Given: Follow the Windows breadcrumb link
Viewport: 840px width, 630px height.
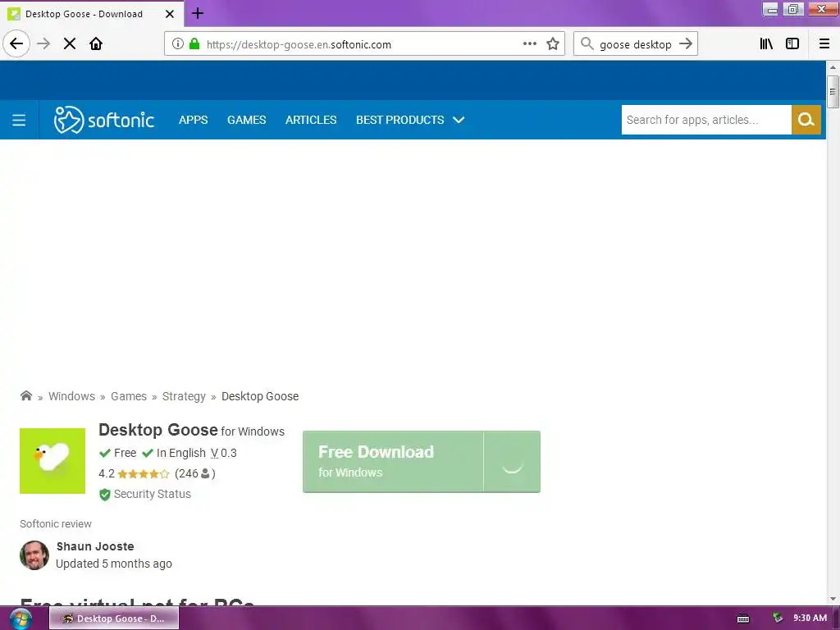Looking at the screenshot, I should (x=72, y=396).
